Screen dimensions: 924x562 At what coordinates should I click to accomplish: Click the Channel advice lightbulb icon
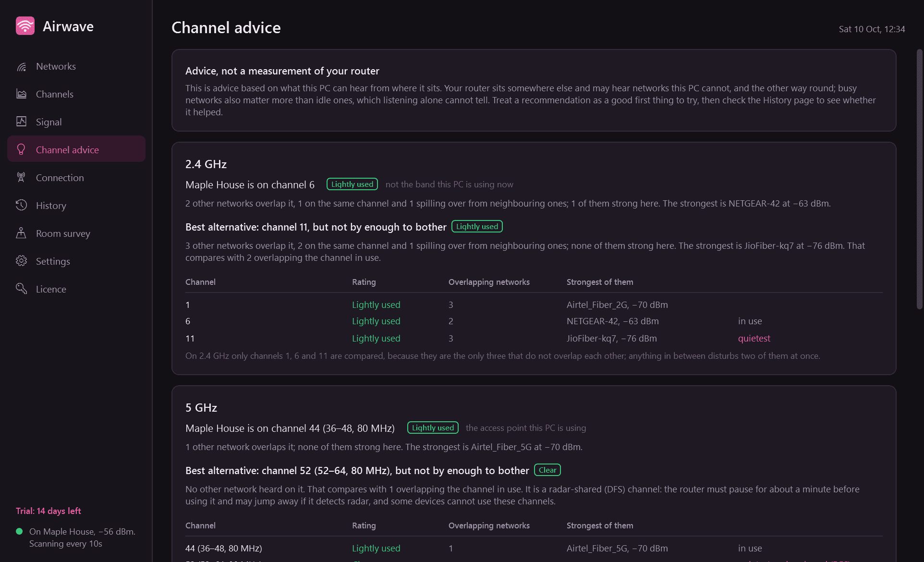[x=21, y=150]
